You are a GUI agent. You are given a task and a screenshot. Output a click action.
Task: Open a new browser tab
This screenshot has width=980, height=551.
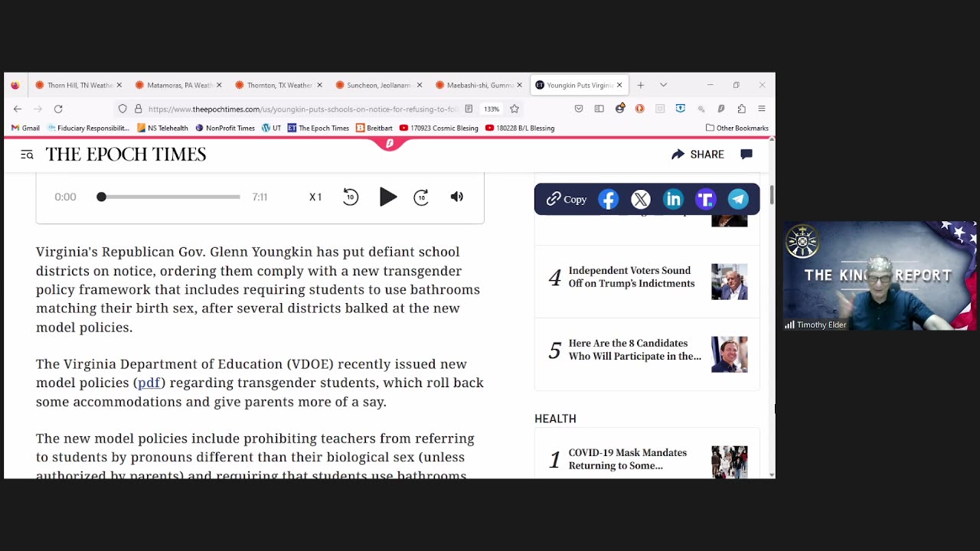click(x=641, y=85)
